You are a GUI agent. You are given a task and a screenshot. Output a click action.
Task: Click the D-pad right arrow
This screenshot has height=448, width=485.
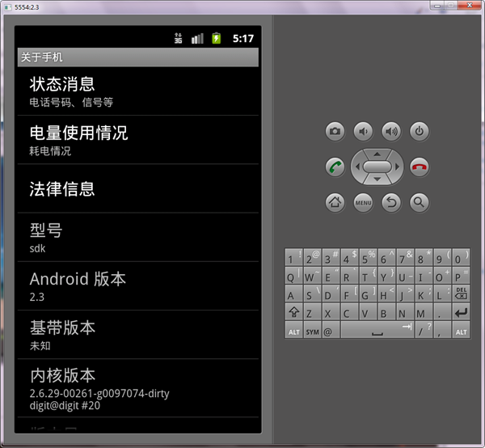(398, 167)
